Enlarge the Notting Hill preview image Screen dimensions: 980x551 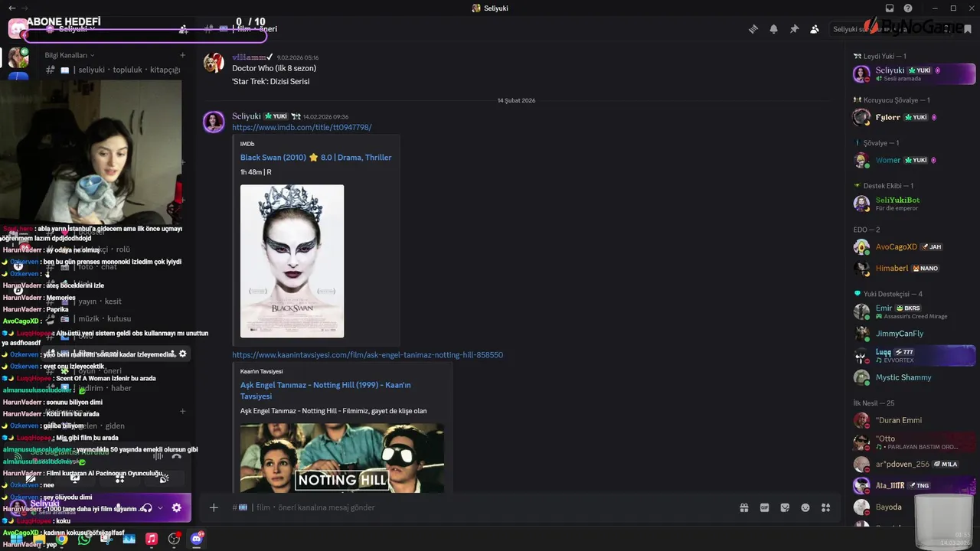click(x=341, y=458)
